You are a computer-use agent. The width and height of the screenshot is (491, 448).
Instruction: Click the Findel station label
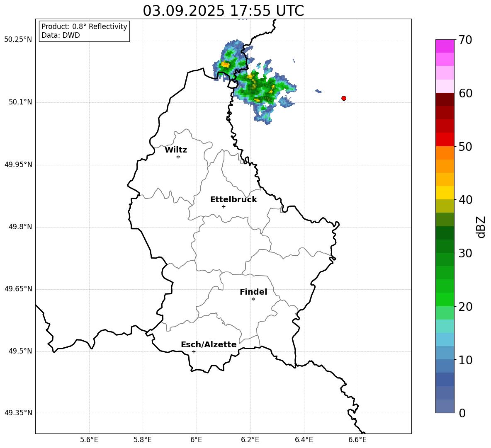253,292
